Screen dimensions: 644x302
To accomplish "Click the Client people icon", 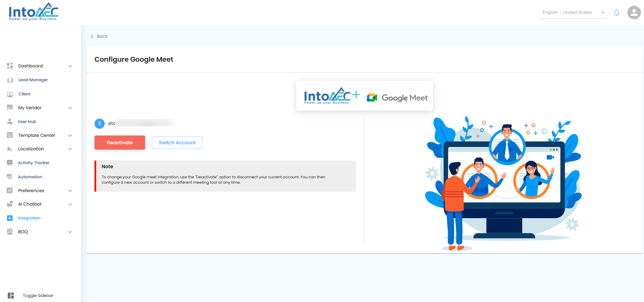I will click(10, 94).
